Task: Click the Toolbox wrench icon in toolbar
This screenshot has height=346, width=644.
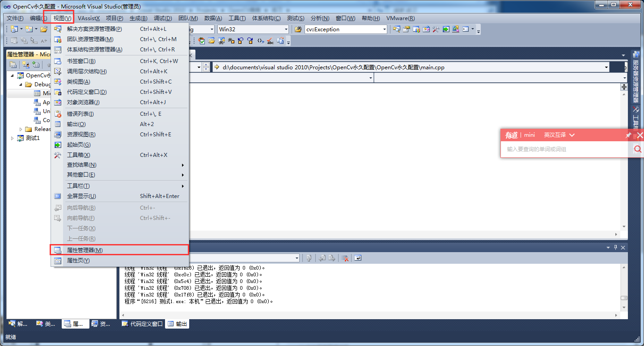Action: coord(436,30)
